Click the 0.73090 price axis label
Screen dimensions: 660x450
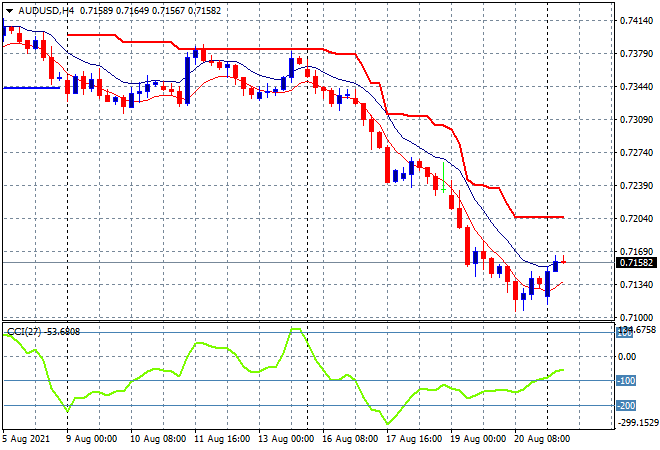(636, 120)
